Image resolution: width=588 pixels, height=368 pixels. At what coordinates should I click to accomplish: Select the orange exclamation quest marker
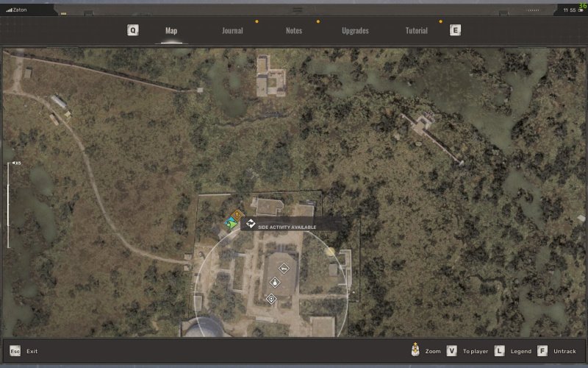click(x=237, y=216)
